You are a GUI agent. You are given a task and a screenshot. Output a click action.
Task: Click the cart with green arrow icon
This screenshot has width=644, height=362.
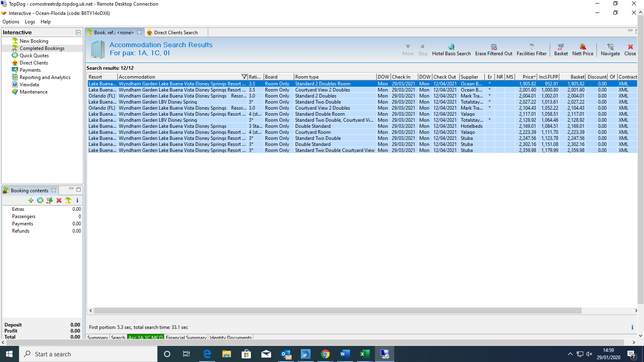click(50, 200)
